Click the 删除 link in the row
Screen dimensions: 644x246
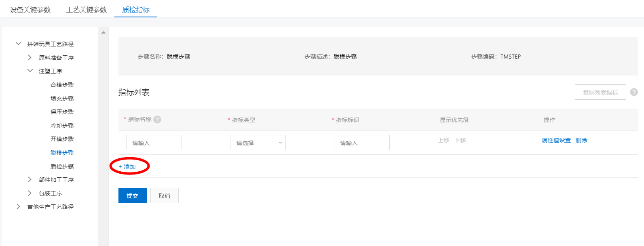[581, 140]
